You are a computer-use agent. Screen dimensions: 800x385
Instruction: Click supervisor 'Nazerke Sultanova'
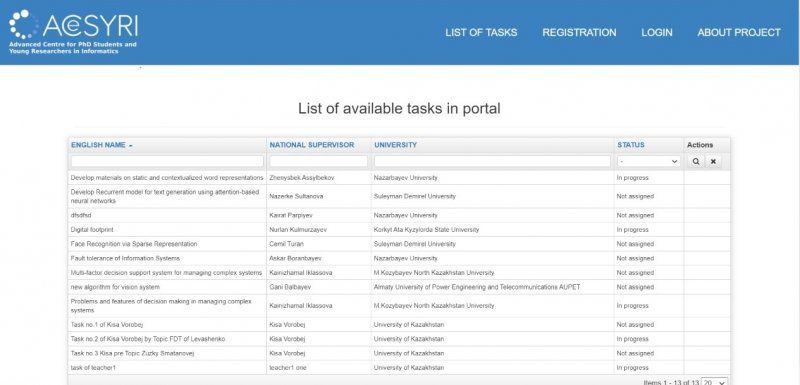click(x=296, y=196)
